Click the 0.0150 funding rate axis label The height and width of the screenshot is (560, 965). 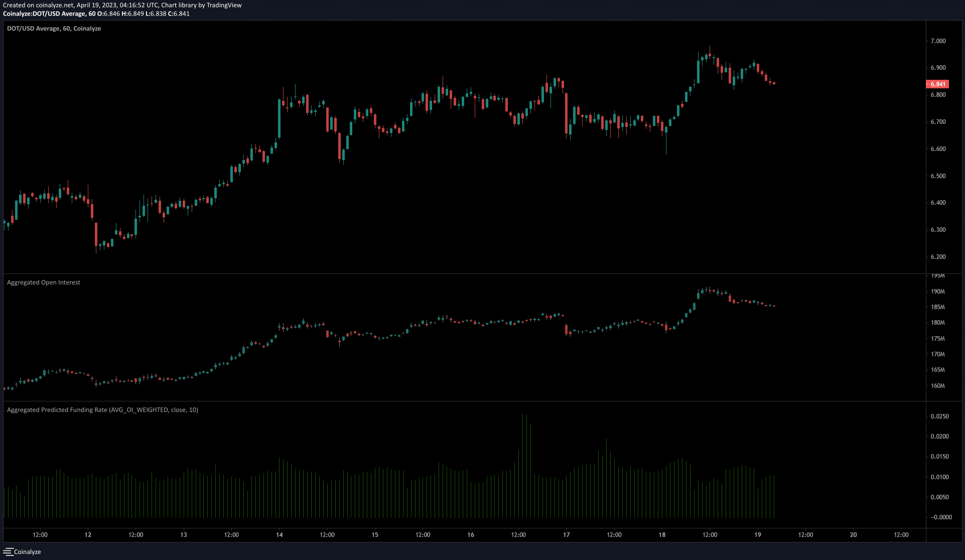point(939,457)
